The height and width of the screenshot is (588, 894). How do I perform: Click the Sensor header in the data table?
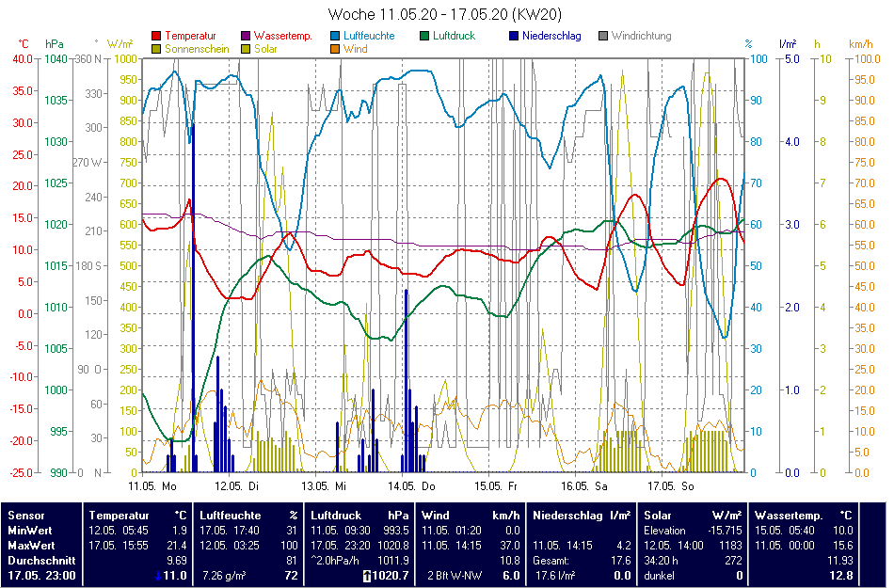pyautogui.click(x=26, y=515)
